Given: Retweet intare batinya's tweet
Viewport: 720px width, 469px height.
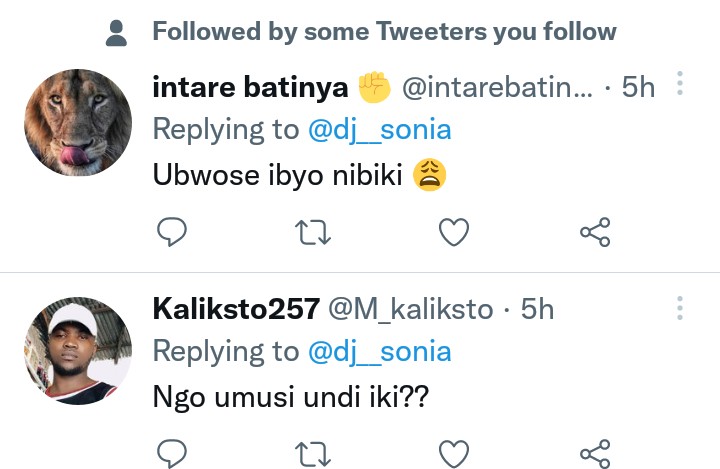Looking at the screenshot, I should 313,233.
